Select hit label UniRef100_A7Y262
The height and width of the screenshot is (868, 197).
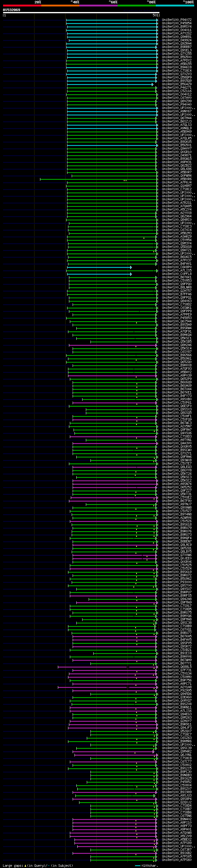pyautogui.click(x=177, y=33)
